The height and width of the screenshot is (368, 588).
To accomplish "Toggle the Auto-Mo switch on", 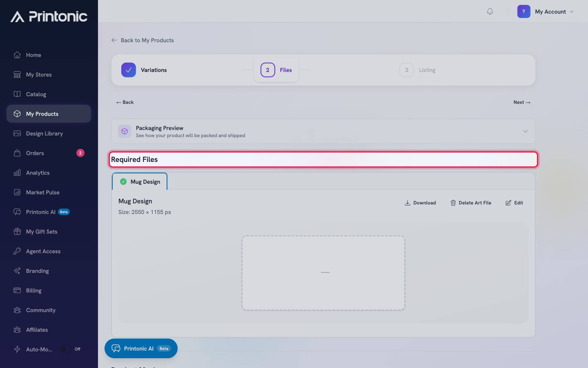I will click(x=66, y=349).
